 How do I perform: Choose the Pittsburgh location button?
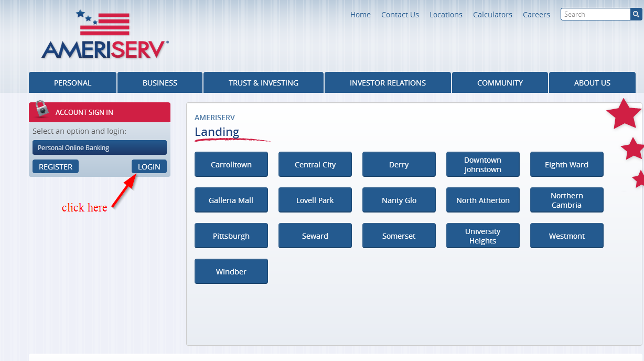click(231, 236)
